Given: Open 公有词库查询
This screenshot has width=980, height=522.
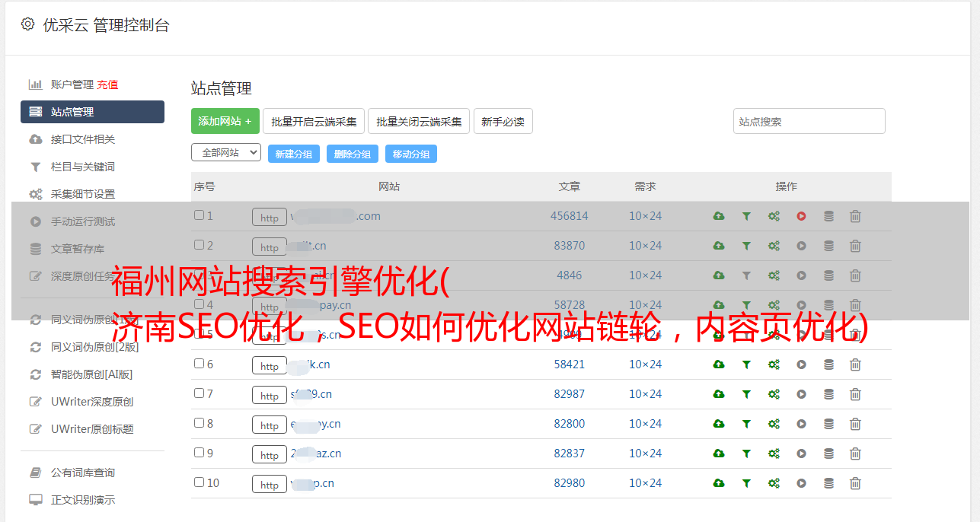Looking at the screenshot, I should (83, 473).
